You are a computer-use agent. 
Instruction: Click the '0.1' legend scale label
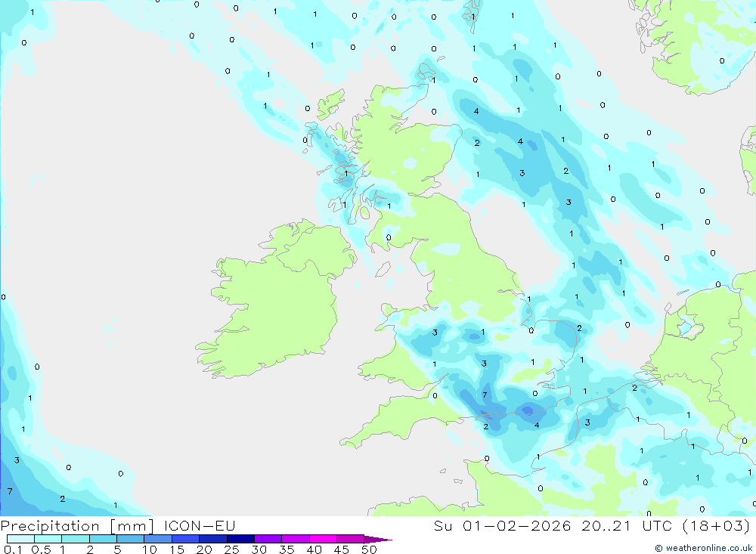pyautogui.click(x=13, y=549)
